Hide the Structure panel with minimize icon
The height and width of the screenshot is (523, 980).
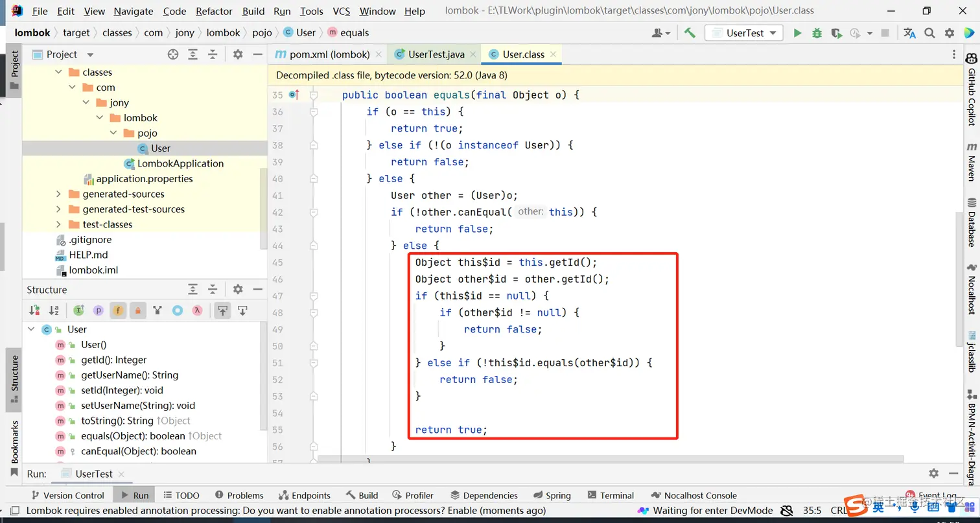click(x=257, y=290)
